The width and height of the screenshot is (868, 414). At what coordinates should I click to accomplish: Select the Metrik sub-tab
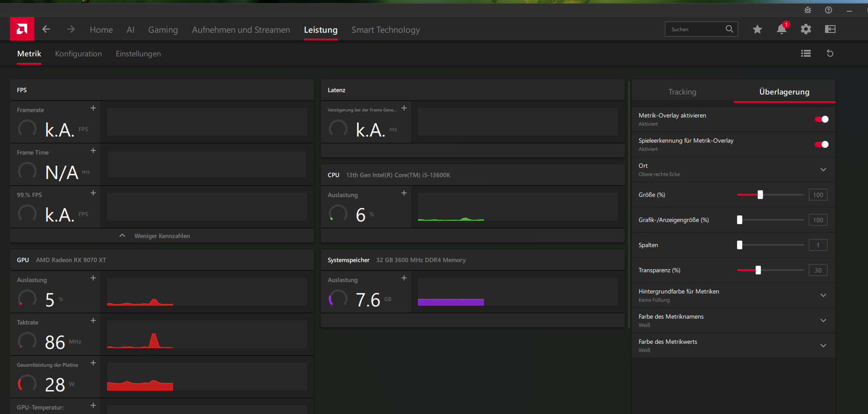pos(29,54)
